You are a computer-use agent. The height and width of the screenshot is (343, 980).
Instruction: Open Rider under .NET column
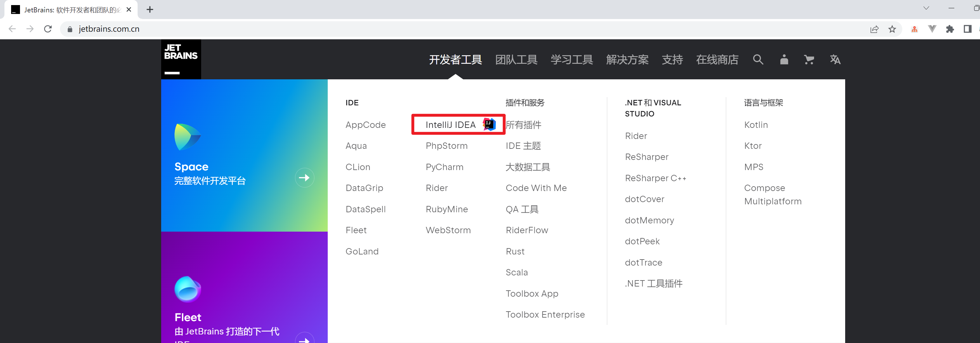point(636,135)
